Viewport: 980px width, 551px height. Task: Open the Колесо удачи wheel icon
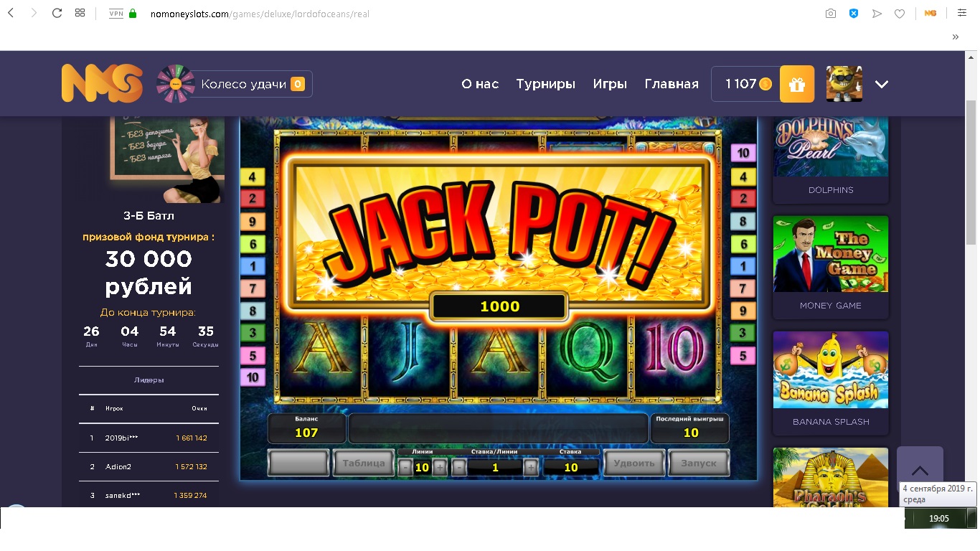pos(175,84)
